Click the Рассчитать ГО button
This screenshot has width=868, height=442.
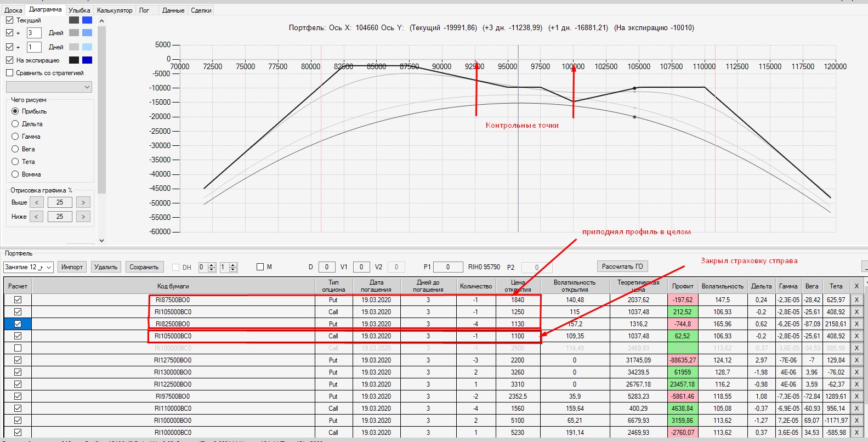tap(622, 267)
